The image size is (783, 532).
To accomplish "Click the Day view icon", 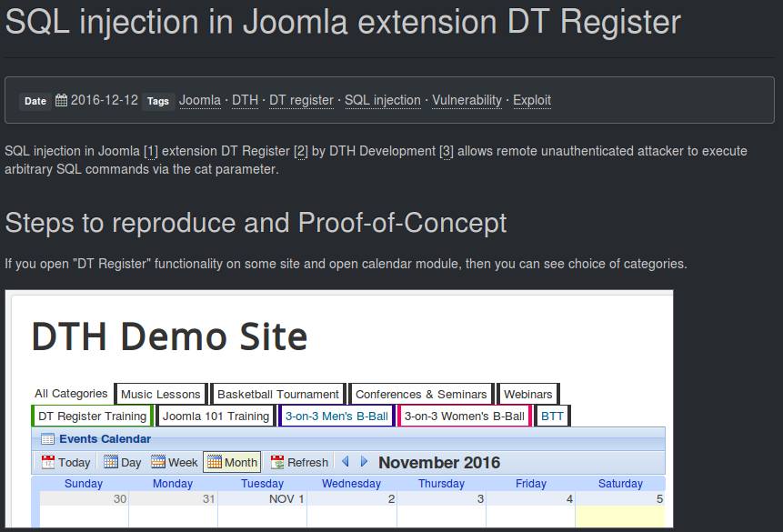I will coord(111,462).
